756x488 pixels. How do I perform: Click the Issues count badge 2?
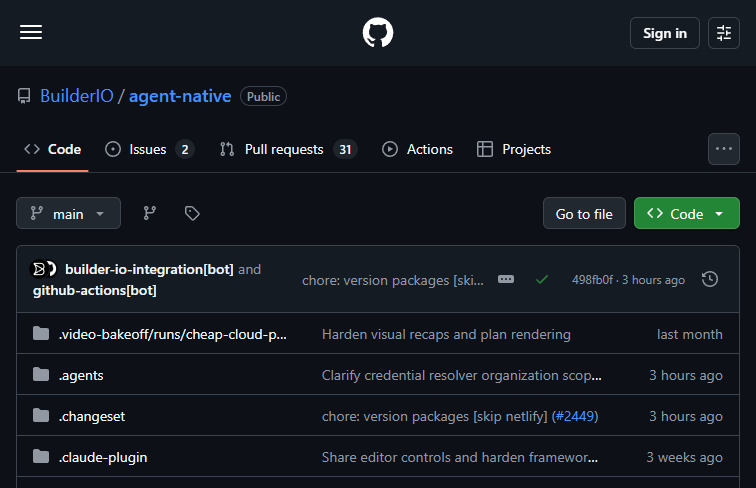coord(185,149)
